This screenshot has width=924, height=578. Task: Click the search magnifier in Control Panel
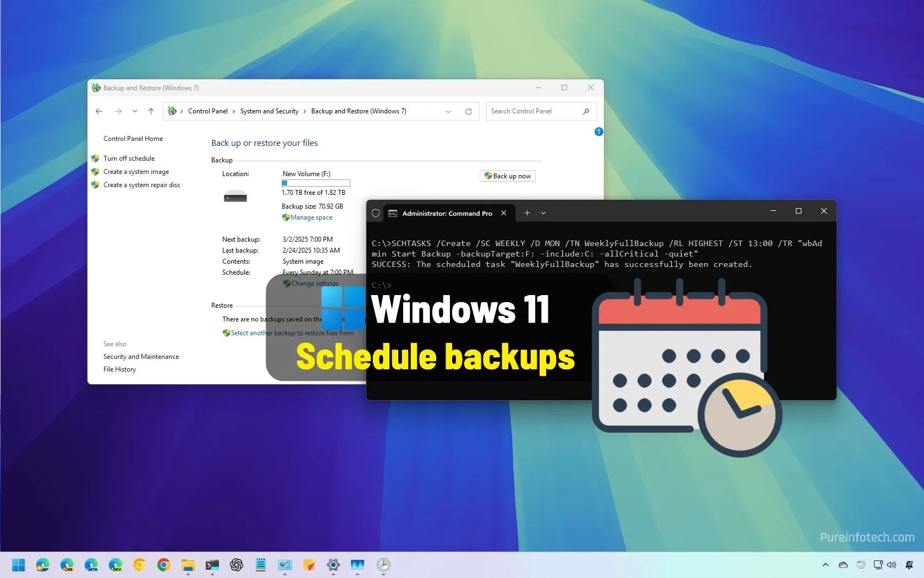coord(586,111)
